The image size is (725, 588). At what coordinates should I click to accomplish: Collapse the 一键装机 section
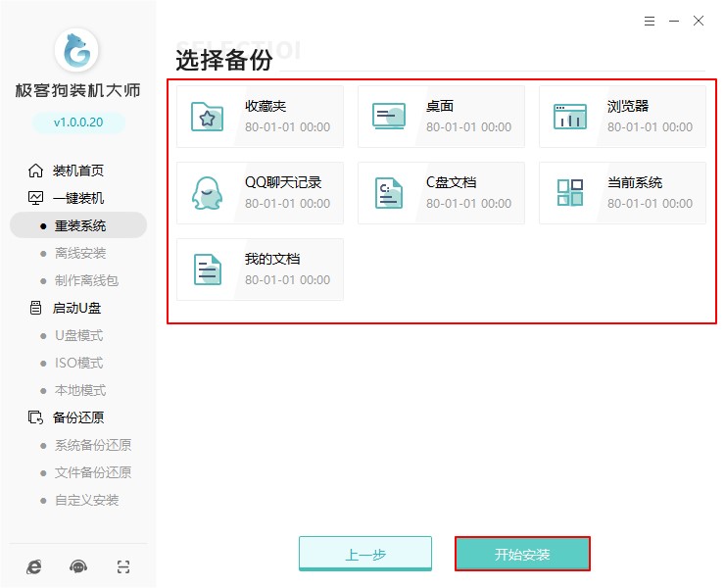[78, 198]
